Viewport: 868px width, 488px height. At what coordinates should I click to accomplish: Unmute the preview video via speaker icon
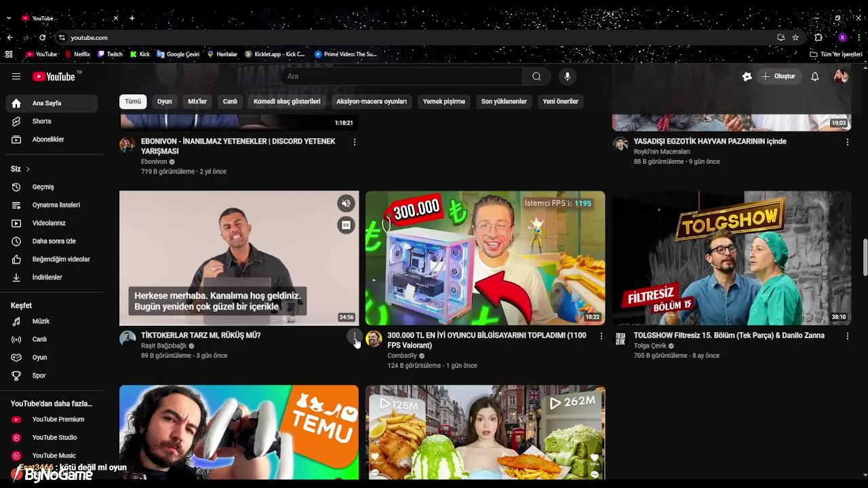point(347,203)
